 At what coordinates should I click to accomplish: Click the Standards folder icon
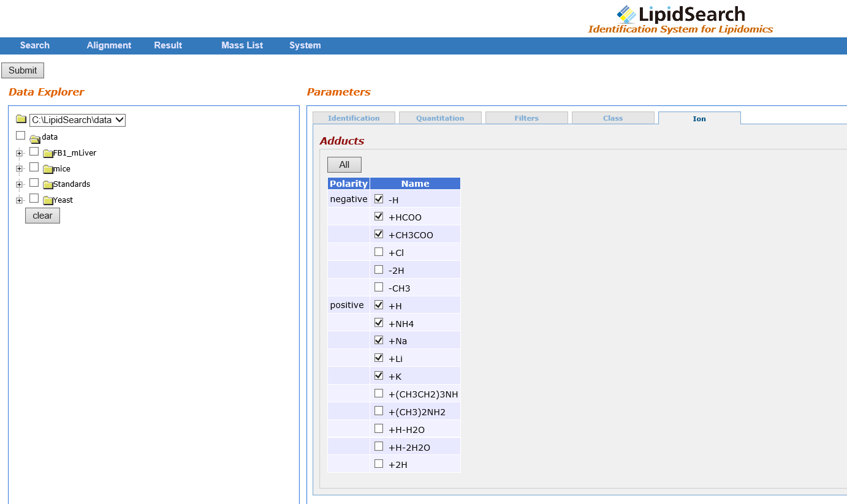tap(48, 184)
